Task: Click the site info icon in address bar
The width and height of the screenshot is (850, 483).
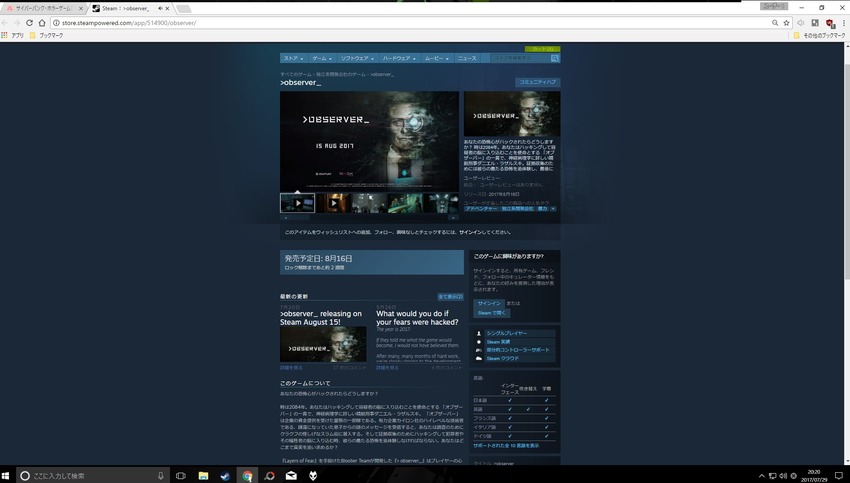Action: [x=56, y=23]
